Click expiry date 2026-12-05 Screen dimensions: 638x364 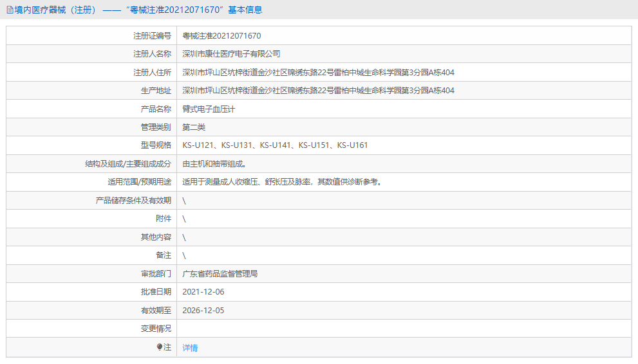point(203,311)
